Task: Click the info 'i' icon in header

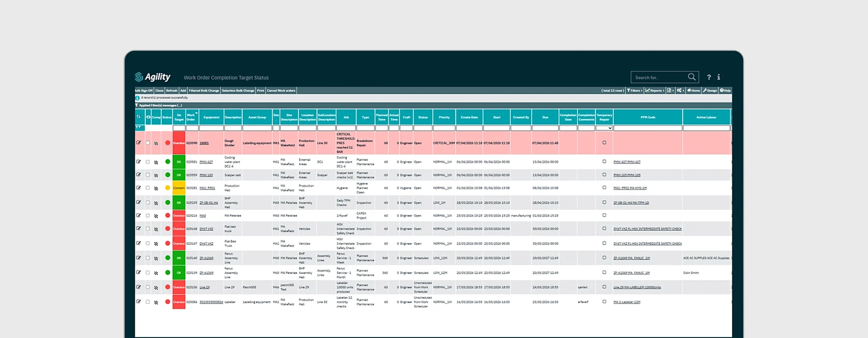Action: click(718, 77)
